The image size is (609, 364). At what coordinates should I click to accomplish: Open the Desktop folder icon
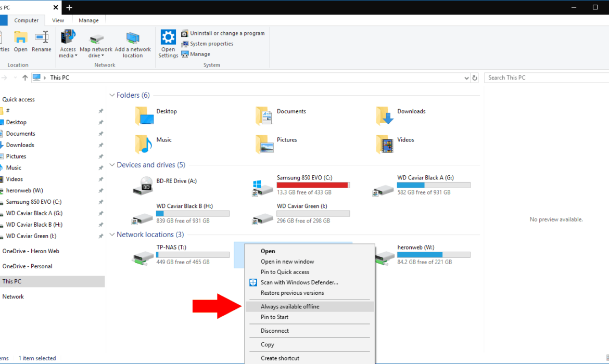point(144,115)
